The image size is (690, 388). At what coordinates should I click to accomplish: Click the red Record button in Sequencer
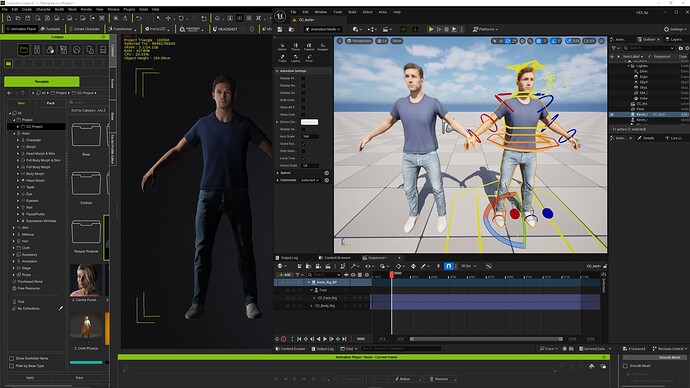(284, 339)
